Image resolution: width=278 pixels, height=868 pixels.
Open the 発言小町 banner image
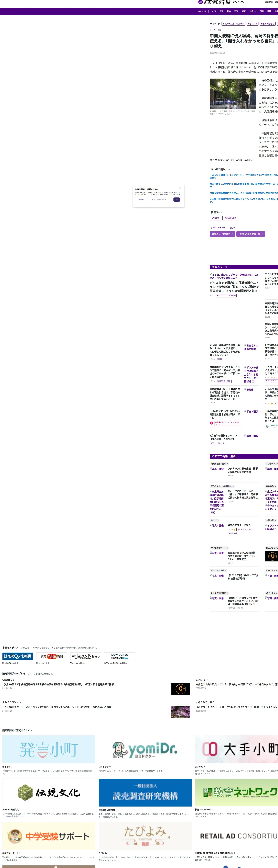pyautogui.click(x=49, y=749)
